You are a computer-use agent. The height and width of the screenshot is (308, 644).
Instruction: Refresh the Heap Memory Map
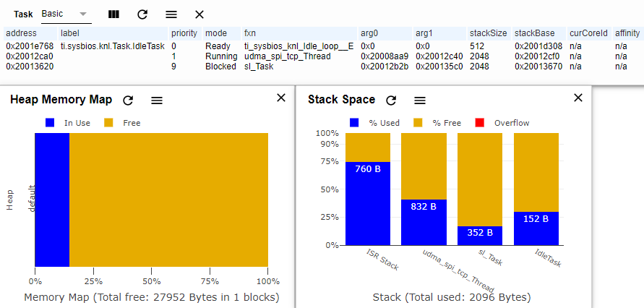[128, 100]
